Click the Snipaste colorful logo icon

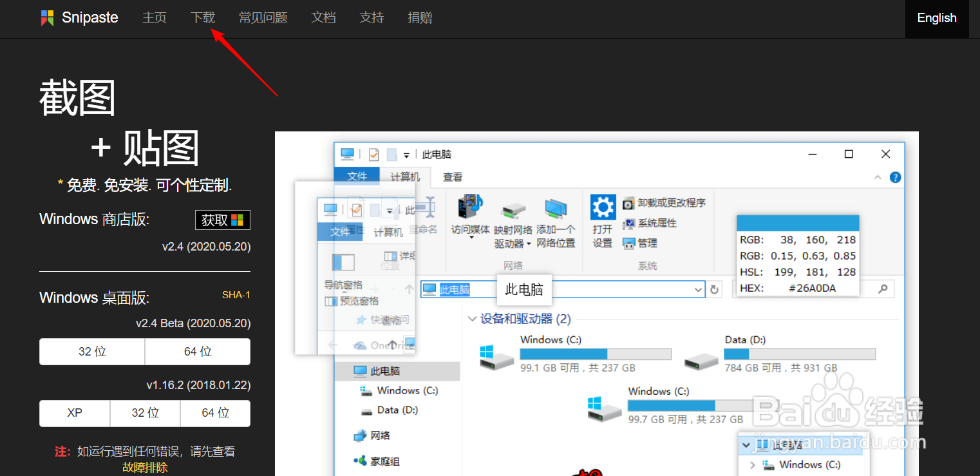point(47,18)
